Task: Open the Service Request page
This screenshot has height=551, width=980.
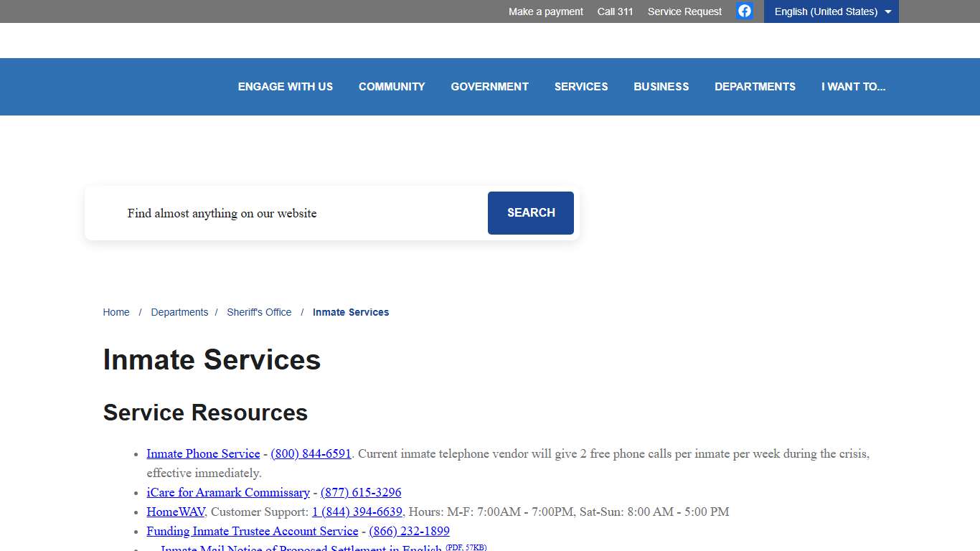Action: (684, 11)
